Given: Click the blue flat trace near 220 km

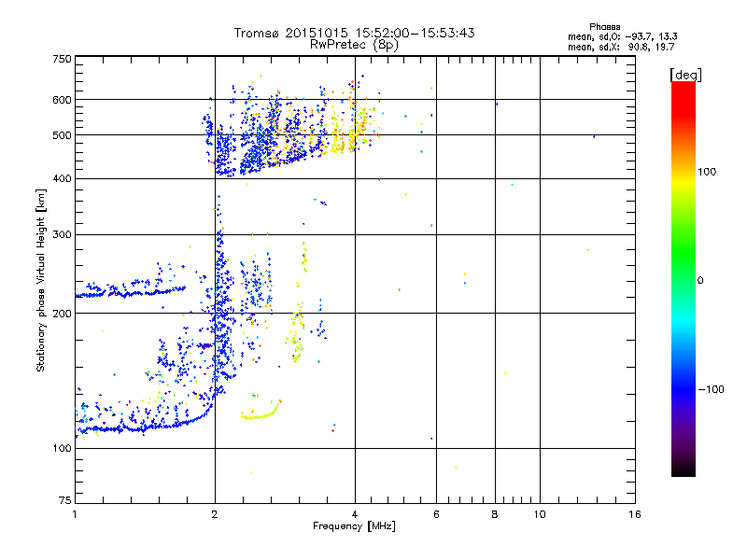Looking at the screenshot, I should pyautogui.click(x=130, y=292).
